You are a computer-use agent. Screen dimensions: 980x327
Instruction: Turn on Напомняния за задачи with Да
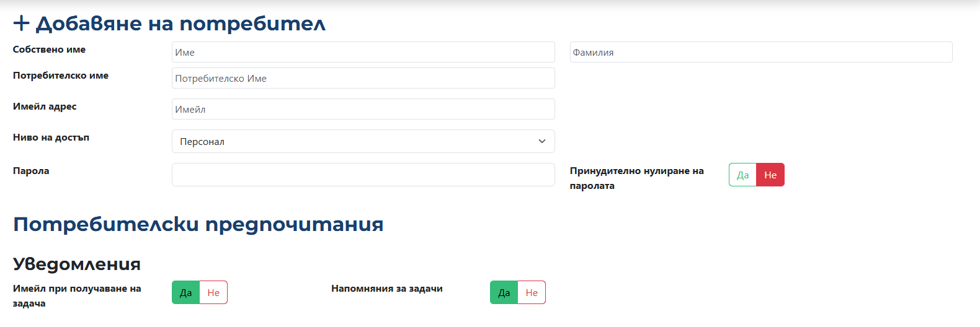point(504,292)
